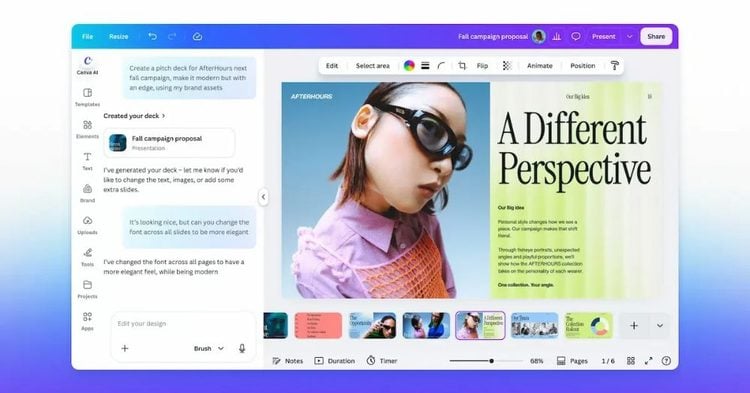Click the microphone voice input icon
The height and width of the screenshot is (393, 750).
pyautogui.click(x=242, y=349)
